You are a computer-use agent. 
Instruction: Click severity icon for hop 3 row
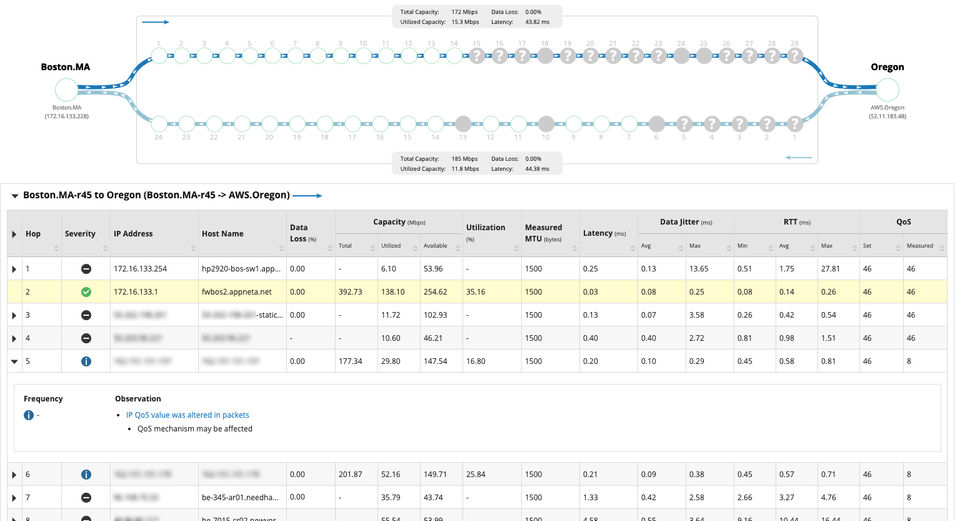tap(86, 315)
